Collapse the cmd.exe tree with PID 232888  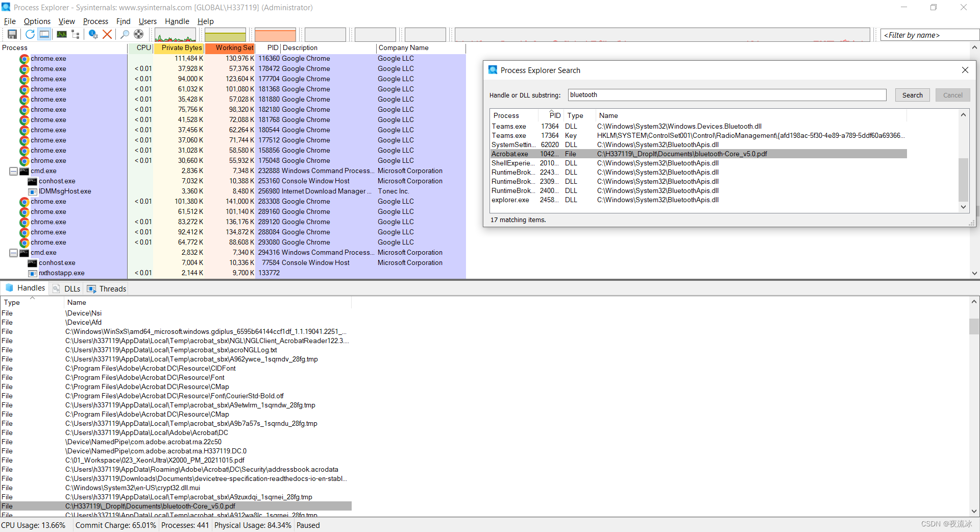13,171
